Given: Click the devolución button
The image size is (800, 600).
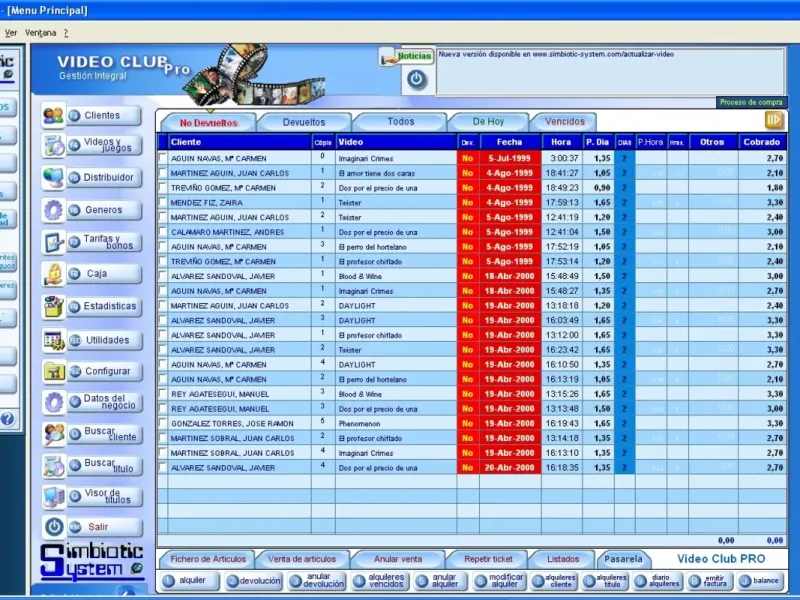Looking at the screenshot, I should point(254,581).
